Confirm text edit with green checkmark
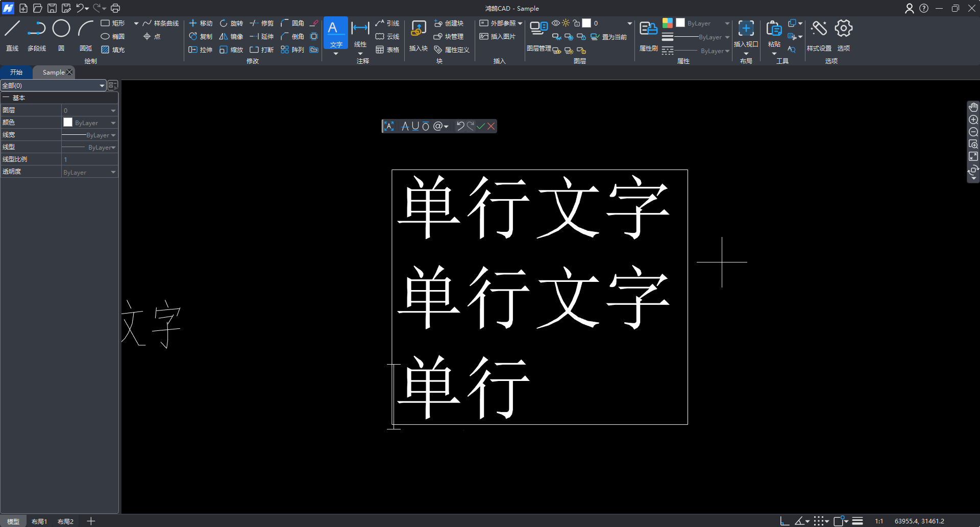The width and height of the screenshot is (980, 527). tap(481, 126)
